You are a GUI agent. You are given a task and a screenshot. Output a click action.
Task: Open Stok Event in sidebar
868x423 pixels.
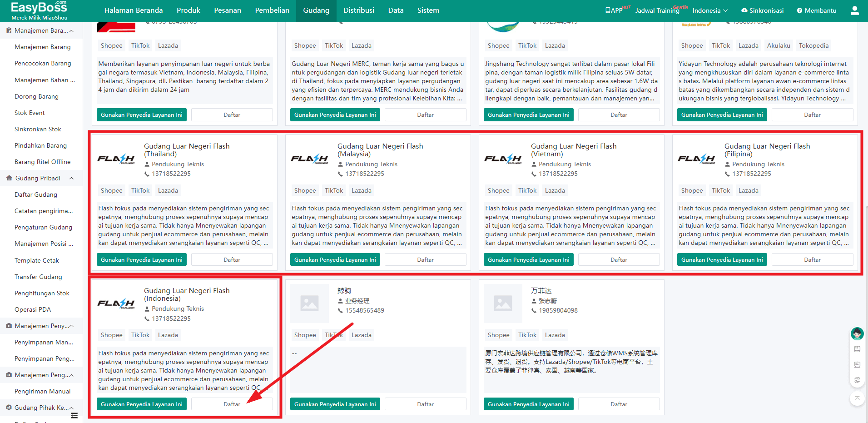point(30,113)
